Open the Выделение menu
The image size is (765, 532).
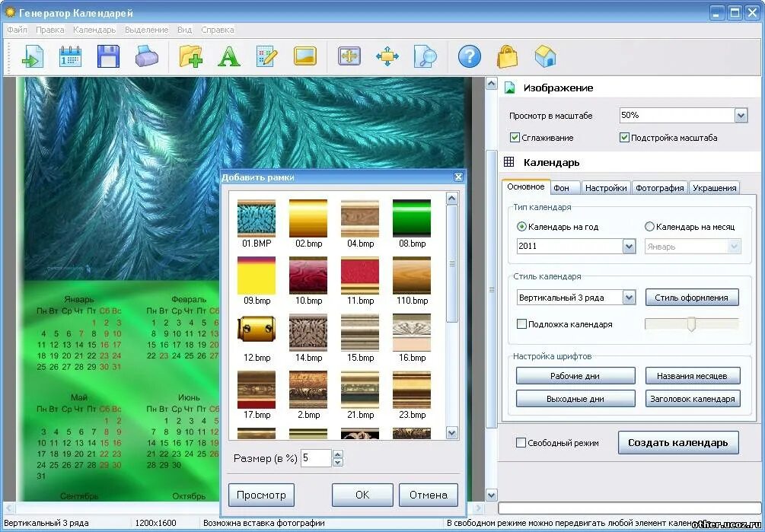pos(146,30)
